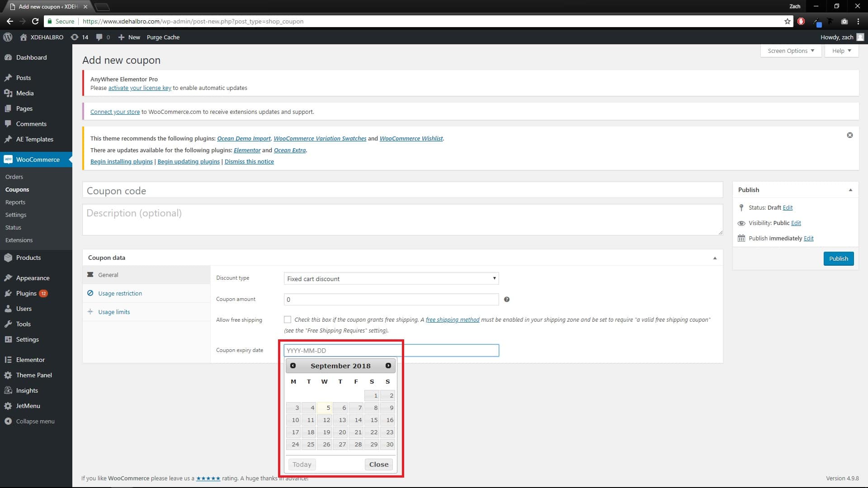Click the New plus item in admin bar
This screenshot has height=488, width=868.
(x=129, y=37)
